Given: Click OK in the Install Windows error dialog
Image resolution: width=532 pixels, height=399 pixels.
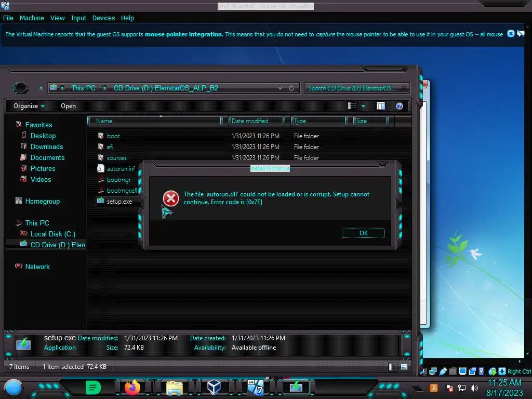Looking at the screenshot, I should pos(363,233).
